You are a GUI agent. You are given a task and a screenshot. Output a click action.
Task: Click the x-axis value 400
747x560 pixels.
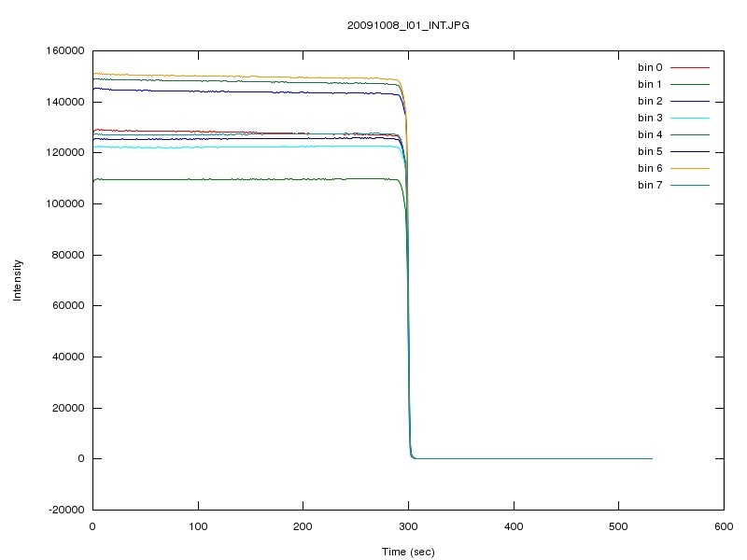[x=514, y=526]
